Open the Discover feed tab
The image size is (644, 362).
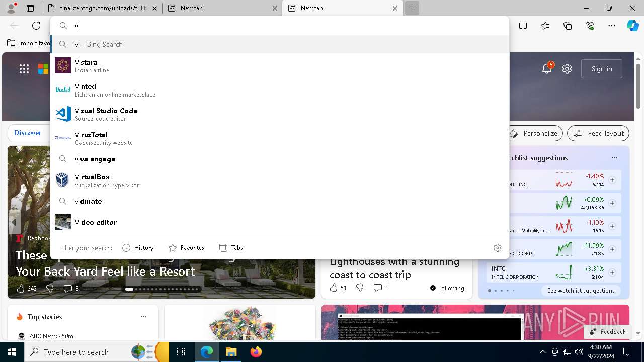point(28,133)
